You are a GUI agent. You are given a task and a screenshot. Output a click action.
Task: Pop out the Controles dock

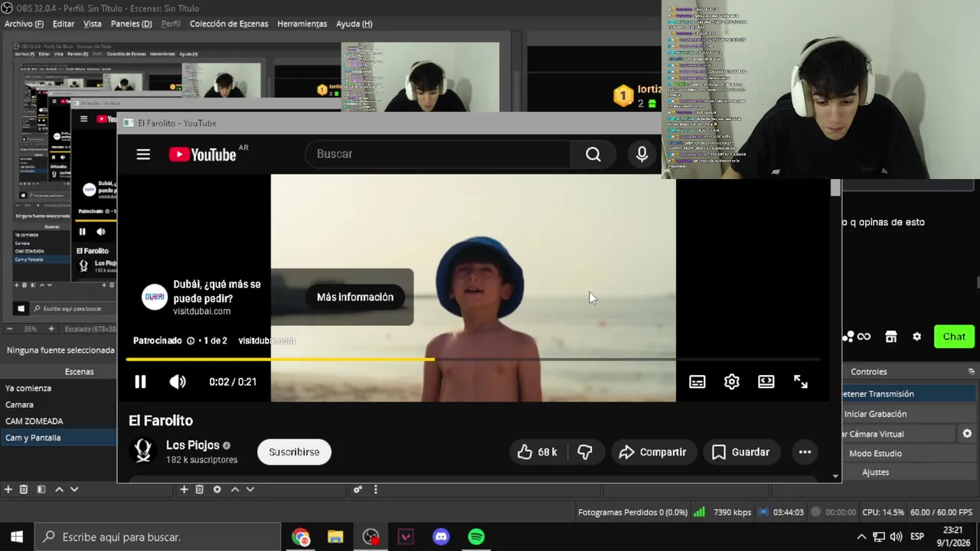click(971, 371)
